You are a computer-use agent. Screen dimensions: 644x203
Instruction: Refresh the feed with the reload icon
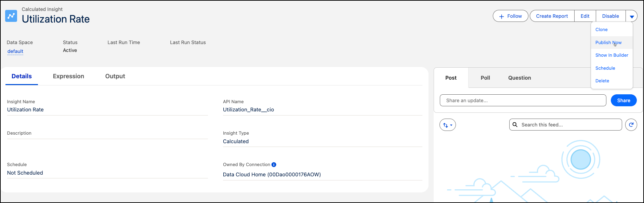[x=631, y=125]
